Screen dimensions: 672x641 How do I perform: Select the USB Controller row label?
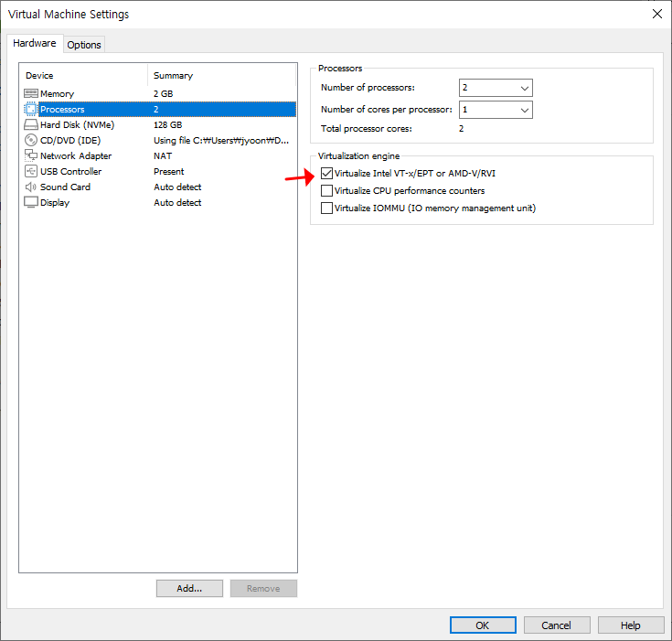pos(70,172)
